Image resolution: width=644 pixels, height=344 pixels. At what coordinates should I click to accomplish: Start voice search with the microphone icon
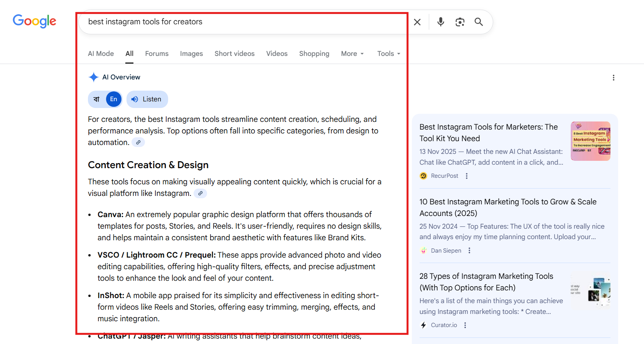440,22
